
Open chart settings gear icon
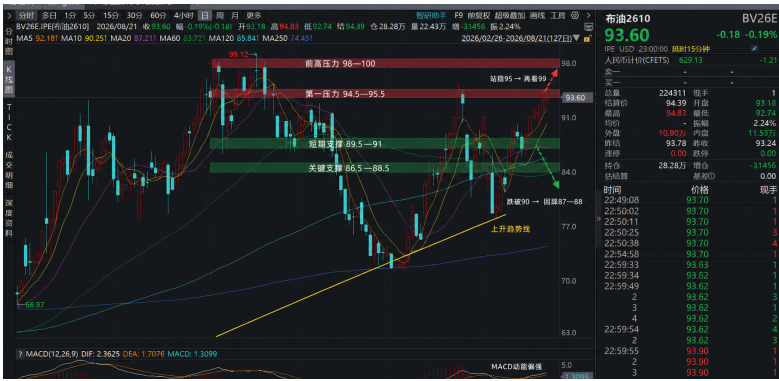coord(575,15)
